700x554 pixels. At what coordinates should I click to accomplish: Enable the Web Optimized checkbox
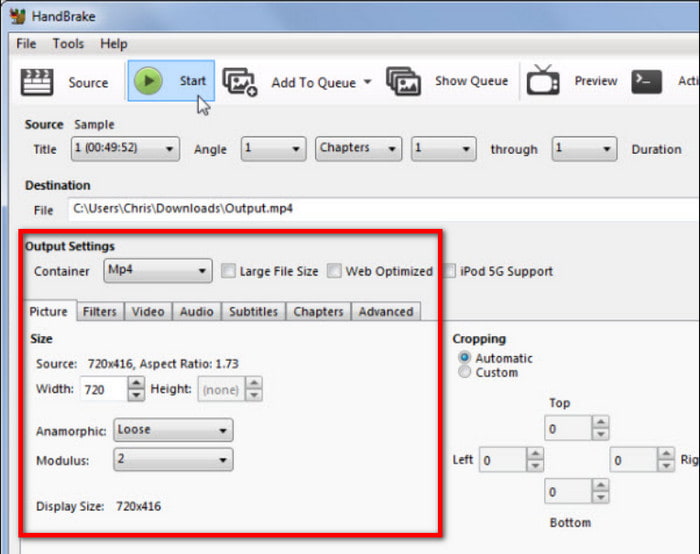[334, 271]
